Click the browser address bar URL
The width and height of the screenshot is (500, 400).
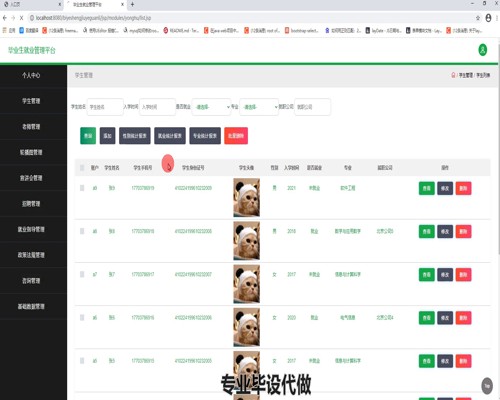93,18
